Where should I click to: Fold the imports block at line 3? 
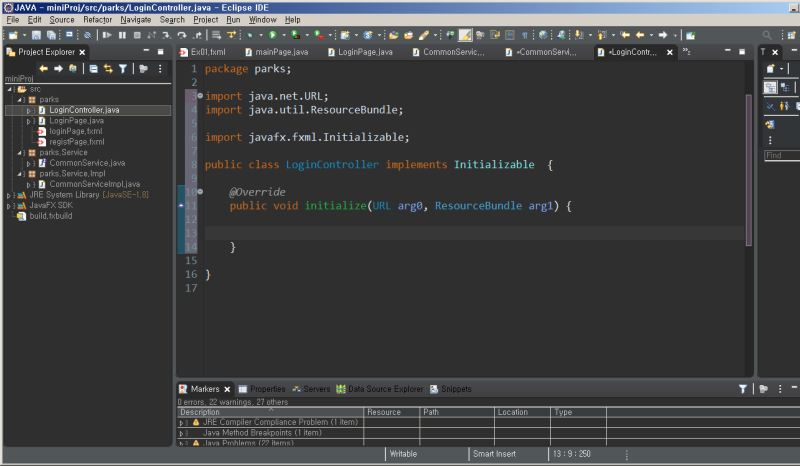pyautogui.click(x=200, y=95)
